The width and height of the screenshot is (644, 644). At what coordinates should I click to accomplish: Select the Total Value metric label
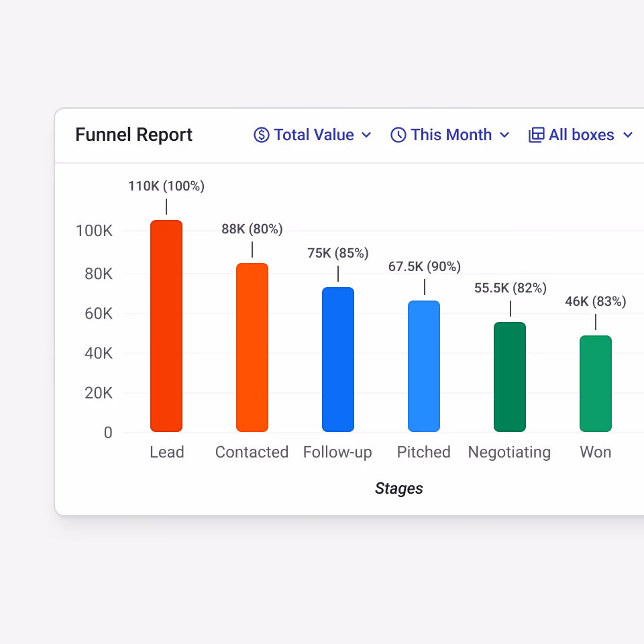pos(314,135)
